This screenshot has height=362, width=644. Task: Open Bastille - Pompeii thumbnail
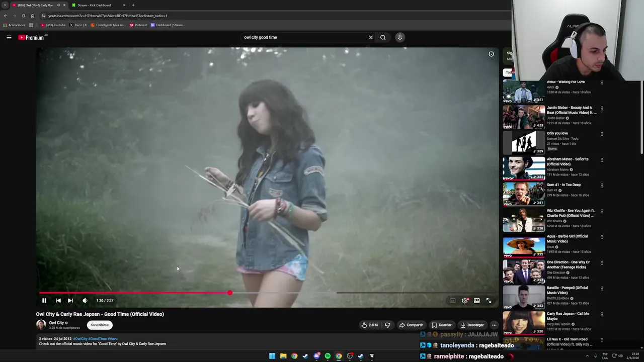coord(524,297)
